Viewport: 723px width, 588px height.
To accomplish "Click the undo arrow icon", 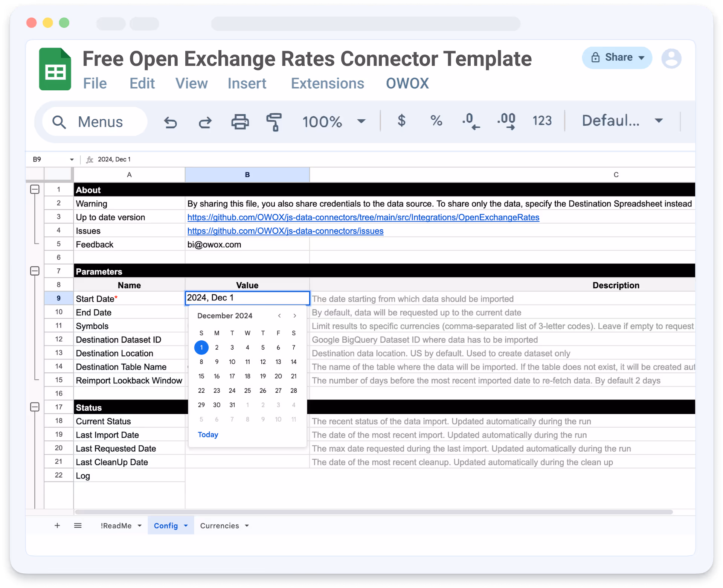I will pos(170,122).
